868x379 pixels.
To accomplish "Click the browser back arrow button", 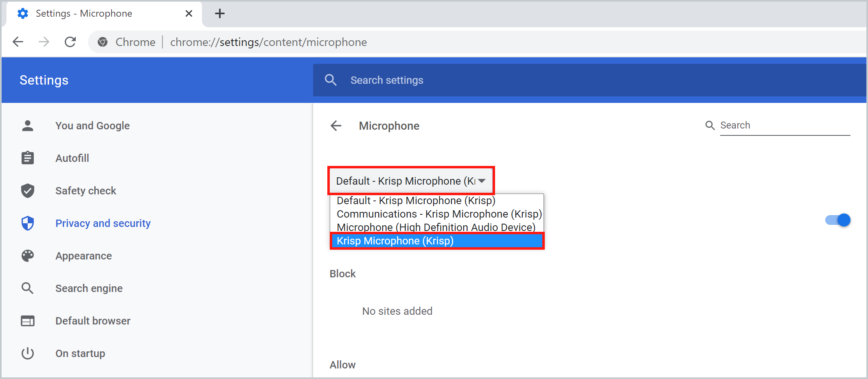I will pos(18,42).
